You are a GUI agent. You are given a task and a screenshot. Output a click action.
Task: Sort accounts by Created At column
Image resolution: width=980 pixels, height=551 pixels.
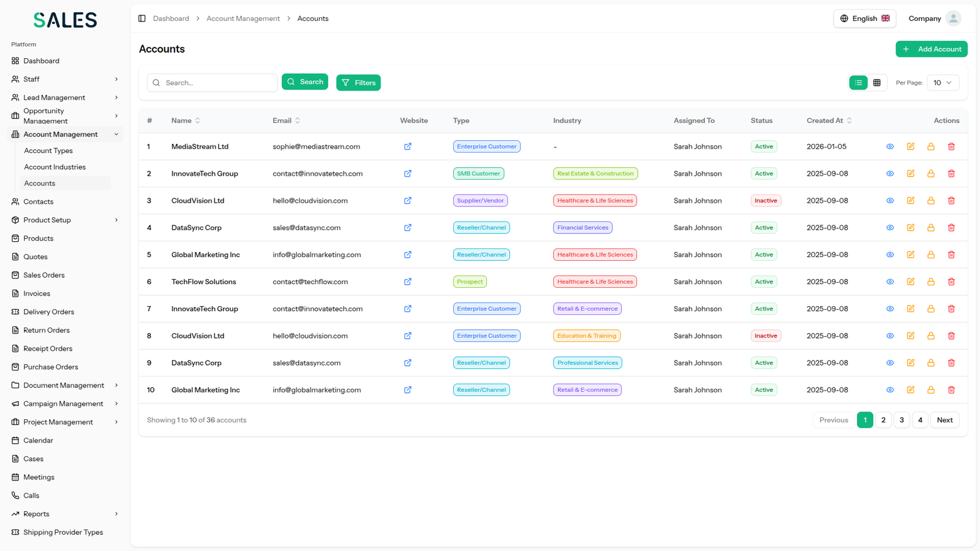(x=829, y=121)
